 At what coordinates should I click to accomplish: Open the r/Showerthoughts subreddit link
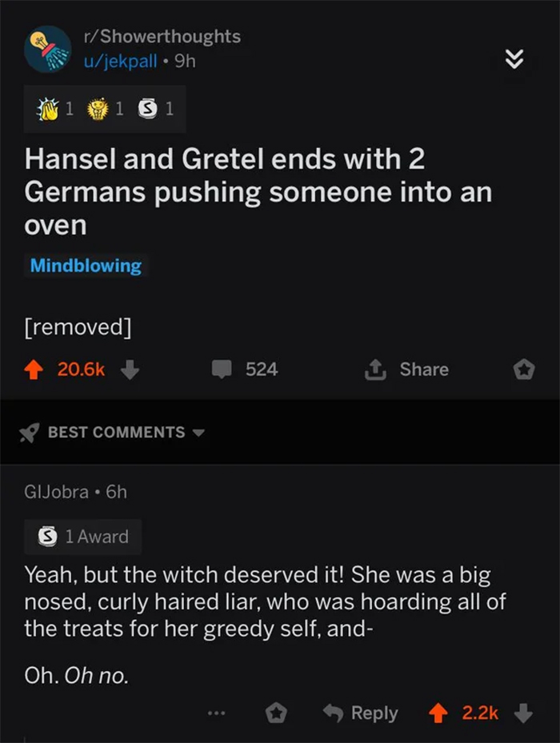coord(161,36)
